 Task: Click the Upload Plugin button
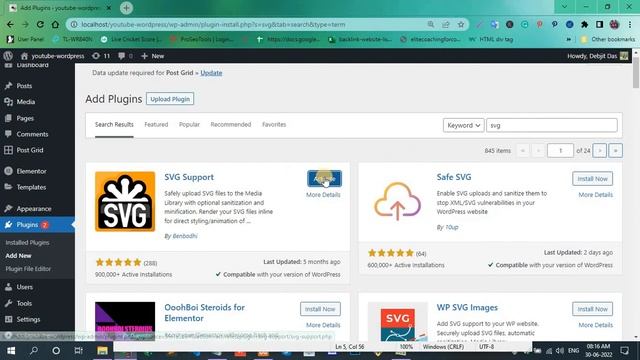click(170, 99)
